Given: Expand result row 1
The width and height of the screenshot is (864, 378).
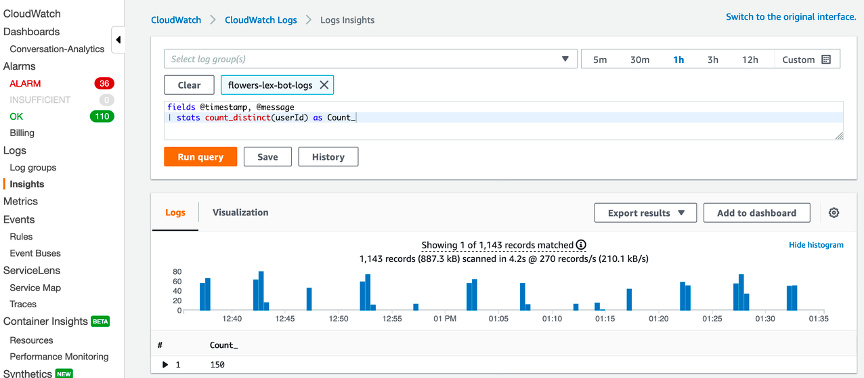Looking at the screenshot, I should click(x=165, y=365).
